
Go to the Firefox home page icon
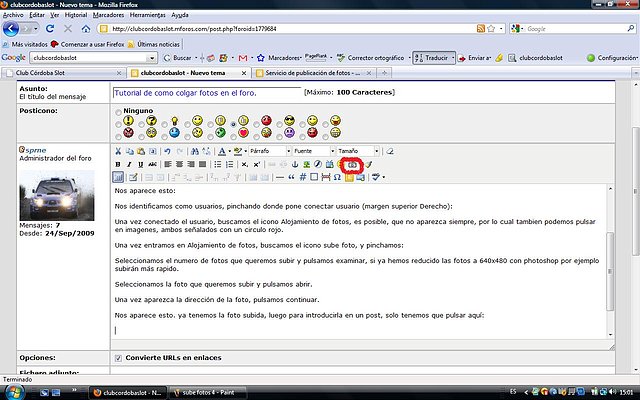tap(86, 29)
